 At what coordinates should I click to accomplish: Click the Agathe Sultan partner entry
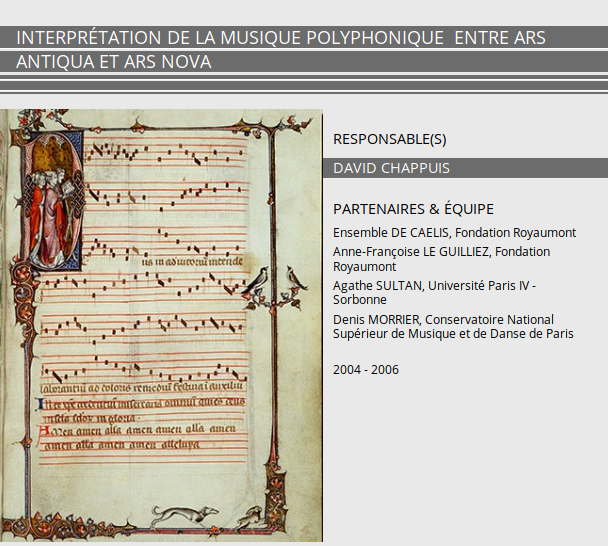pyautogui.click(x=434, y=292)
